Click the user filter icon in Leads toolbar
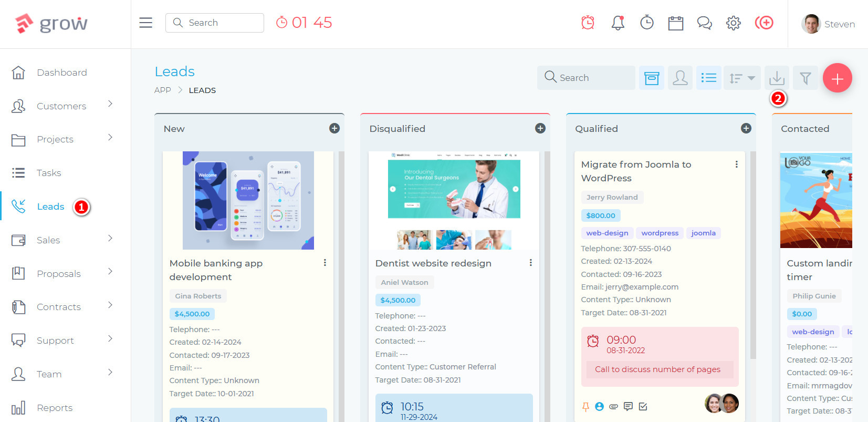The height and width of the screenshot is (422, 868). pos(680,78)
